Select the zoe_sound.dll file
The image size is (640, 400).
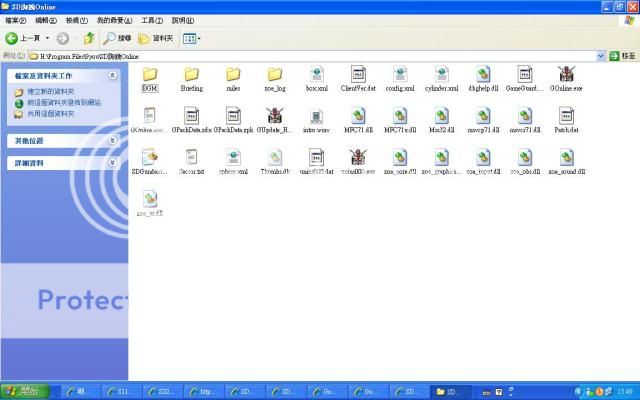click(566, 157)
